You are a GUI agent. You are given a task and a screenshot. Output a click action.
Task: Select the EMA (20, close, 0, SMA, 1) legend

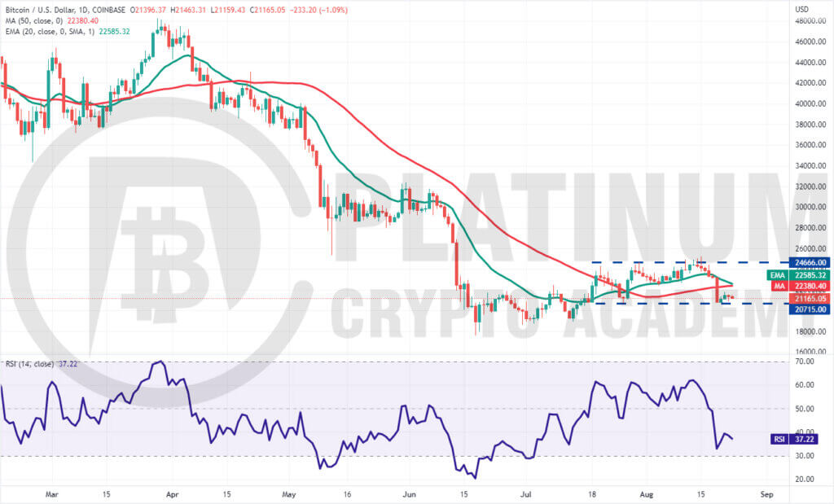click(x=50, y=32)
